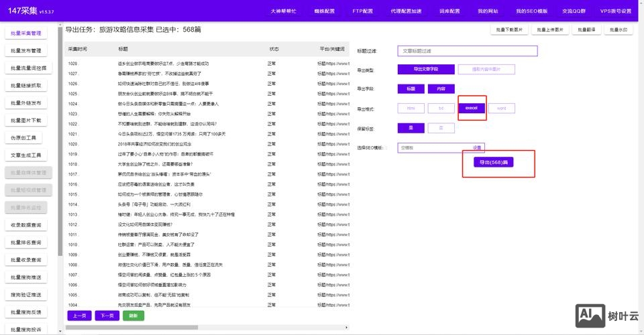Open 我的SEO模板 in the top bar

pyautogui.click(x=531, y=11)
